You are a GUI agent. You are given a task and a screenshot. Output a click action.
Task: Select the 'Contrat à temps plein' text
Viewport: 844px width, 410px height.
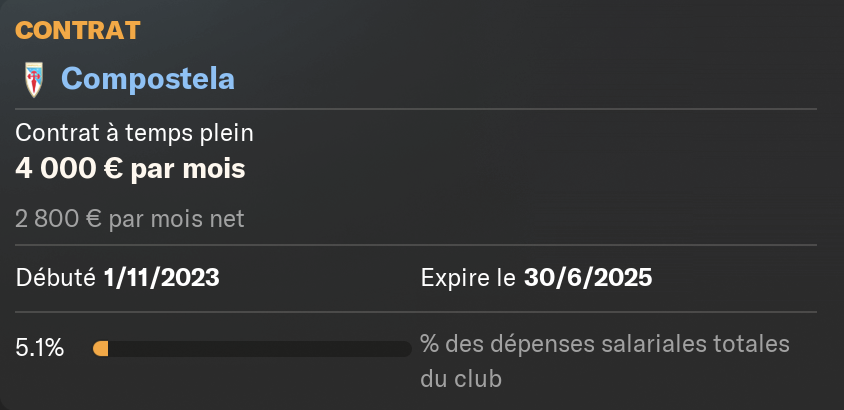pos(135,133)
